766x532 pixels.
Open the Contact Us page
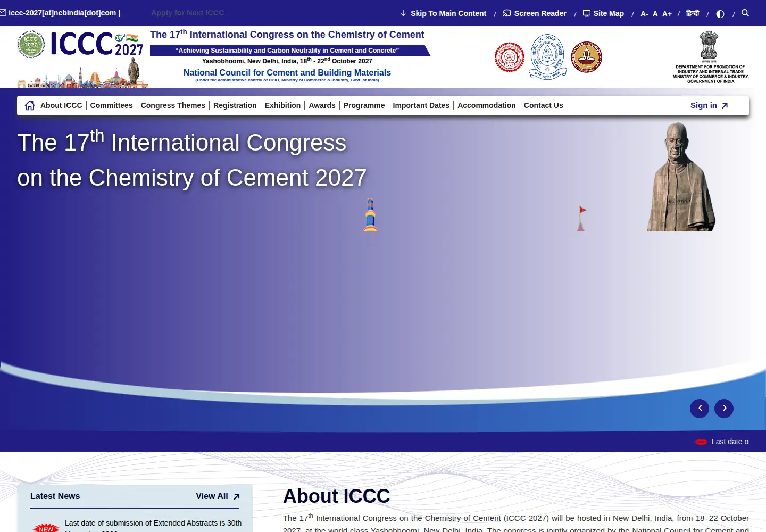coord(543,105)
